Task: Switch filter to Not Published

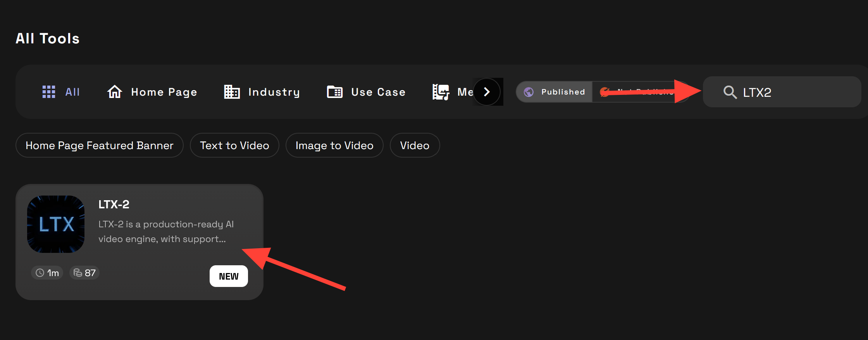Action: coord(639,92)
